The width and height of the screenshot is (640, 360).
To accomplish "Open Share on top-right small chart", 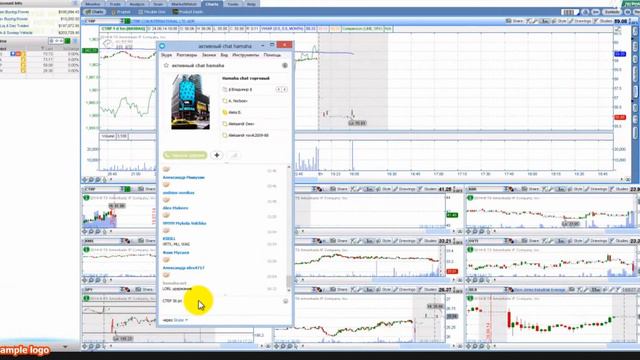I will click(x=531, y=189).
